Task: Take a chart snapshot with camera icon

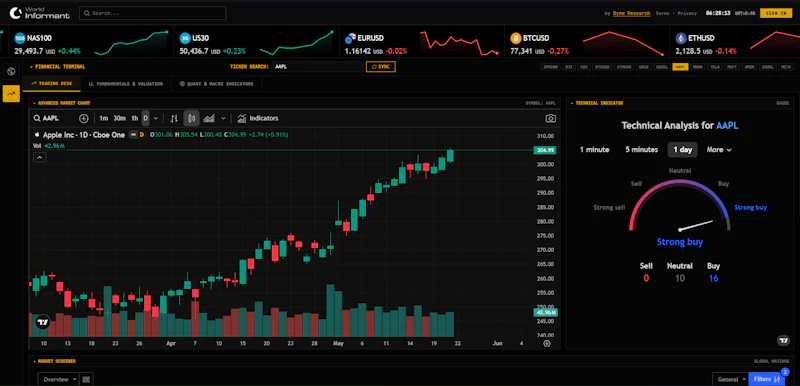Action: click(x=551, y=118)
